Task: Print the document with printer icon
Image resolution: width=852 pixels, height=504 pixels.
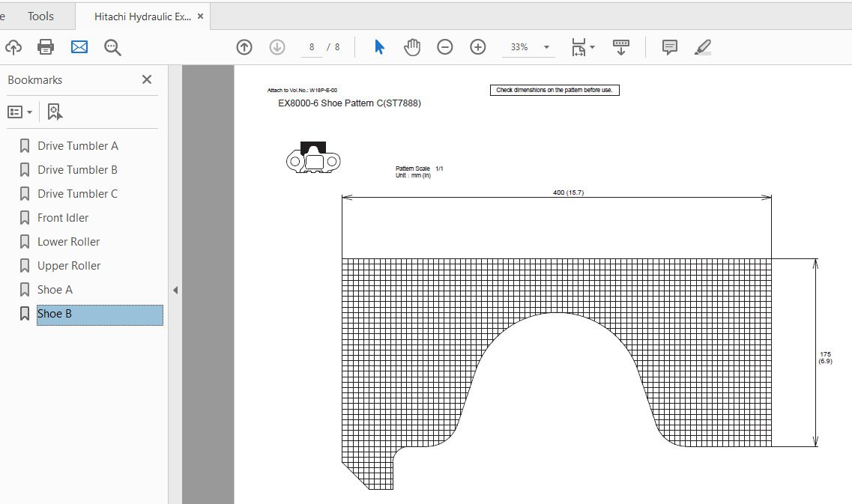Action: click(x=46, y=47)
